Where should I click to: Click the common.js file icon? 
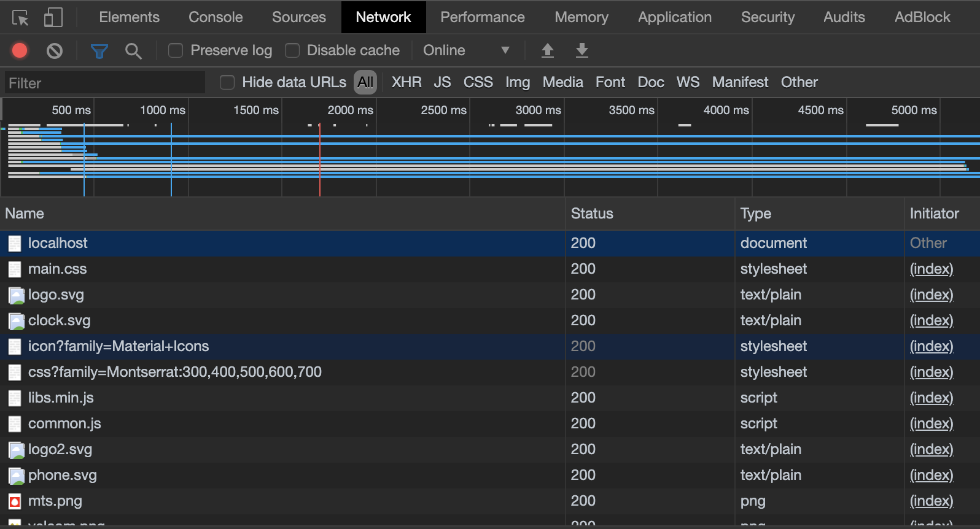[x=15, y=424]
